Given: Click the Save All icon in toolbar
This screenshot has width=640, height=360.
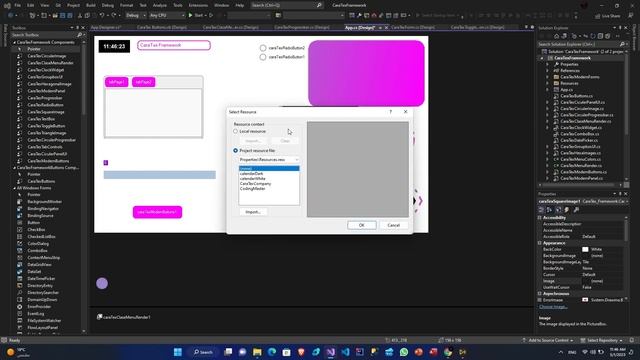Looking at the screenshot, I should [x=70, y=16].
